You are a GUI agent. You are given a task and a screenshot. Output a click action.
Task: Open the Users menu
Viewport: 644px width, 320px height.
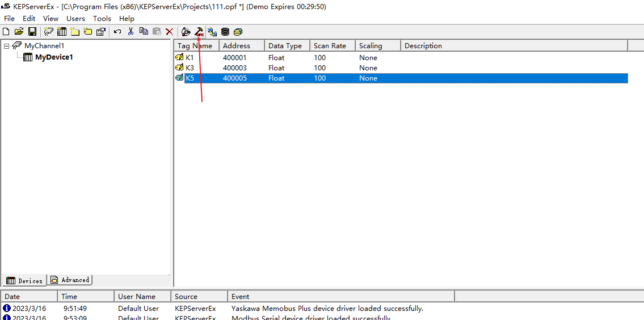pyautogui.click(x=75, y=19)
